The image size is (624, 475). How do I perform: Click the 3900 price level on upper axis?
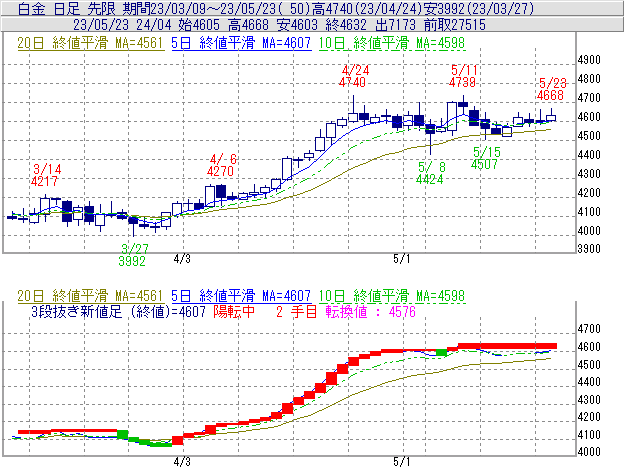point(589,249)
